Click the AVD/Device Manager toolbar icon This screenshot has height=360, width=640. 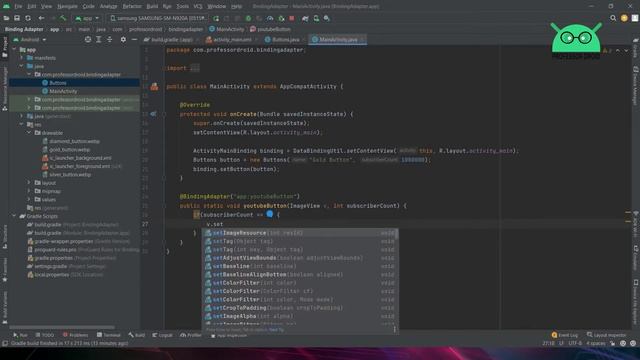316,18
